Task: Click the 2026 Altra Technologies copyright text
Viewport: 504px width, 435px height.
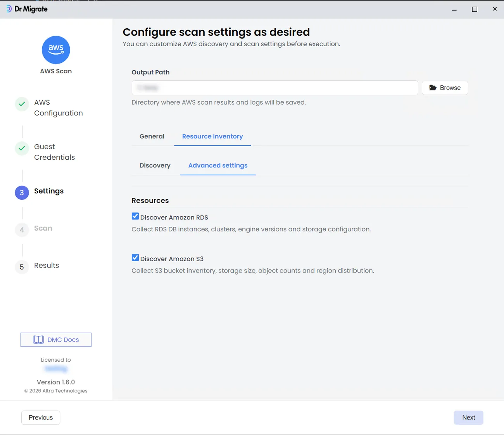Action: pos(56,391)
